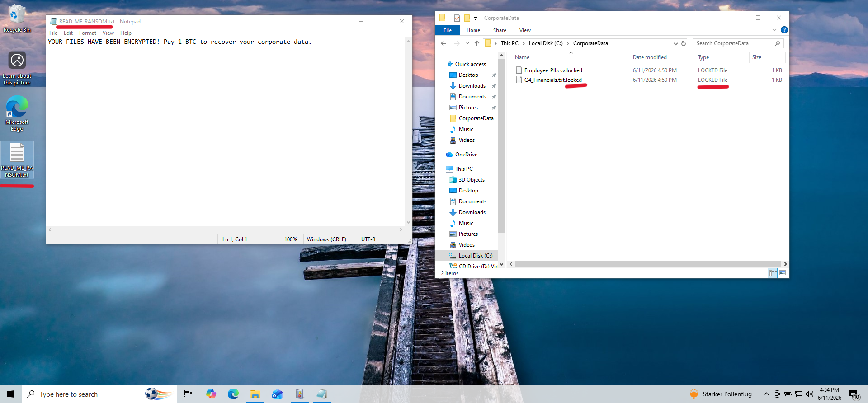The image size is (868, 403).
Task: Open the File menu in Notepad
Action: (53, 33)
